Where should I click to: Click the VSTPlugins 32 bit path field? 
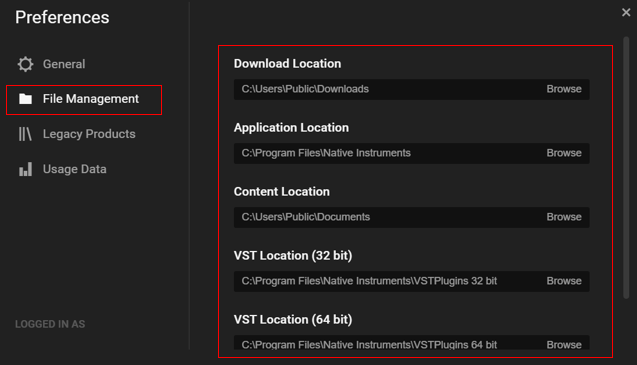pos(412,281)
